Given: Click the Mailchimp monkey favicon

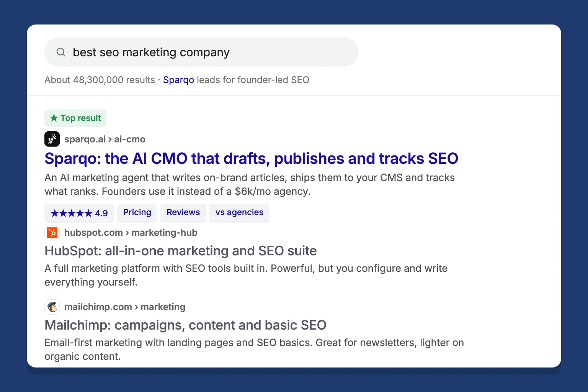Looking at the screenshot, I should pyautogui.click(x=52, y=307).
